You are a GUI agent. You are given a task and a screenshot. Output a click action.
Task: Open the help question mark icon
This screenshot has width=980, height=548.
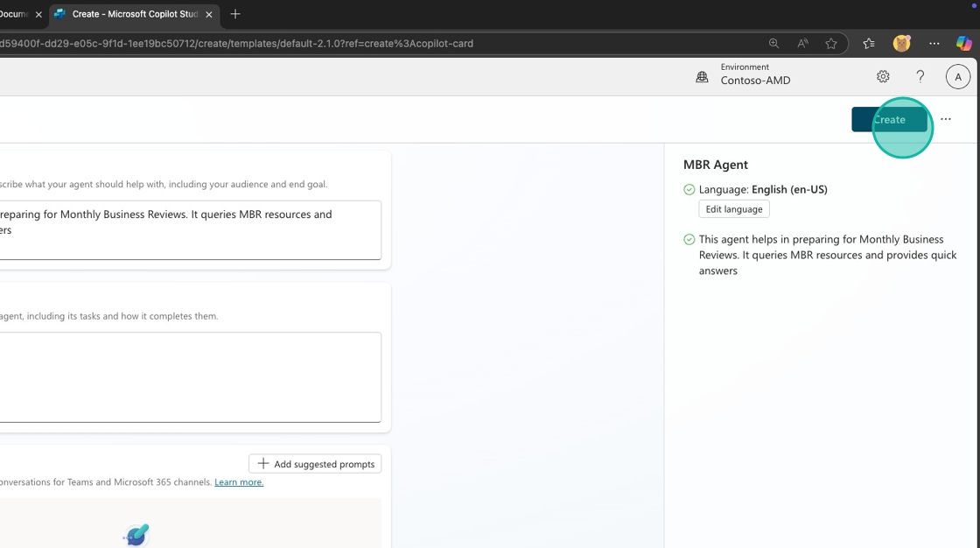920,77
